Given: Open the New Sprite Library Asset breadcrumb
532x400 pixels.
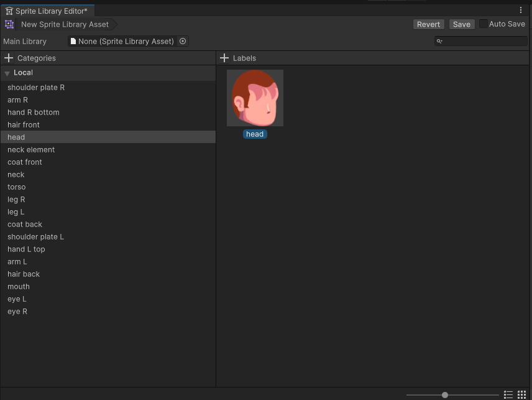Looking at the screenshot, I should tap(64, 24).
